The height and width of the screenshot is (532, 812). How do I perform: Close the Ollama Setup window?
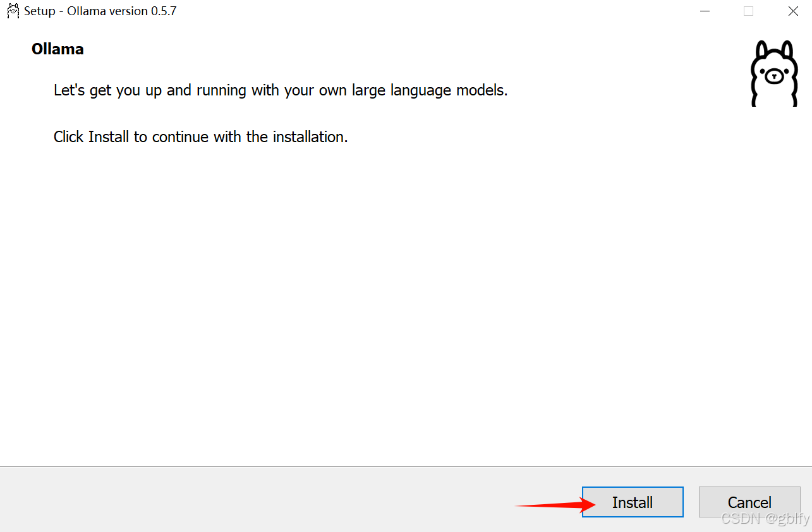tap(793, 11)
